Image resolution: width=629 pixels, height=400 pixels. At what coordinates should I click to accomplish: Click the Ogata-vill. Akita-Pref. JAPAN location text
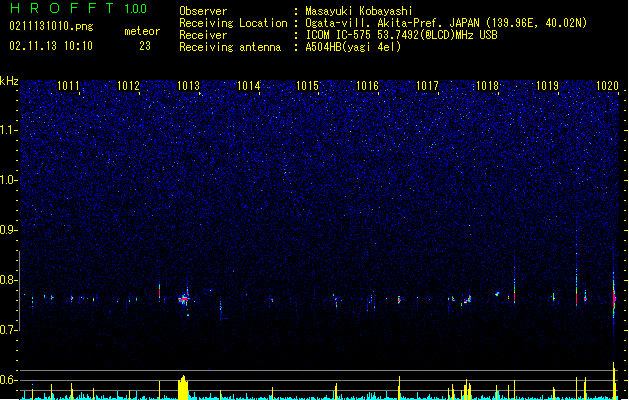tap(446, 23)
